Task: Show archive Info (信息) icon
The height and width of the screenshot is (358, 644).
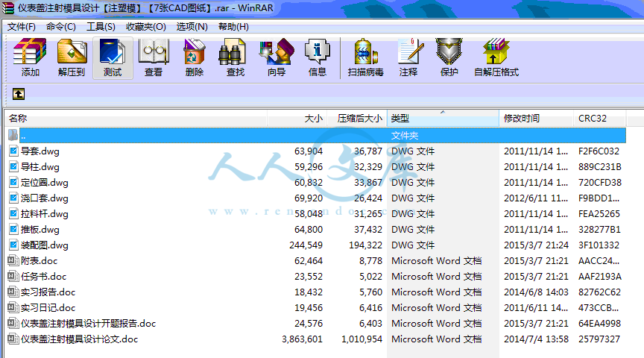Action: (317, 51)
